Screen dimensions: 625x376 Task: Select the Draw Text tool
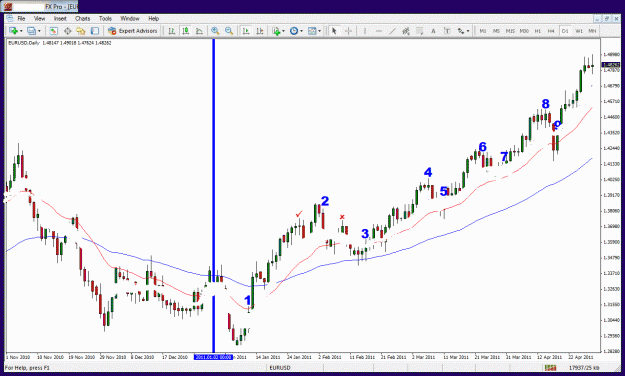tap(433, 31)
